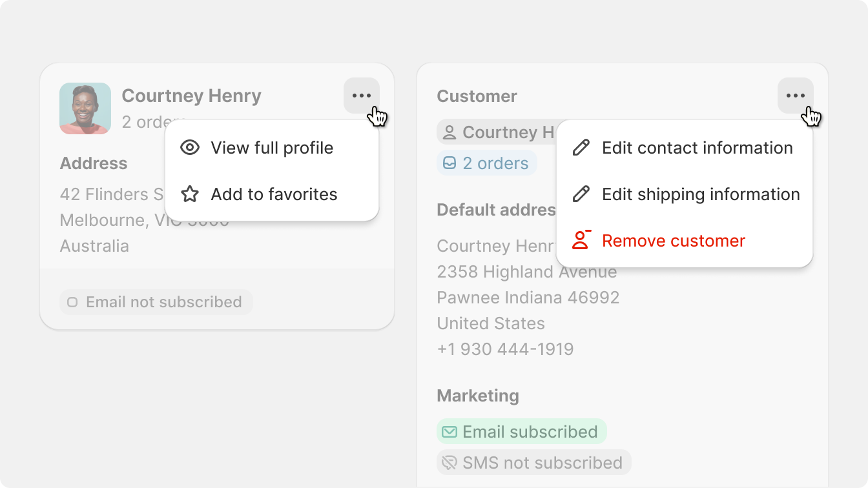Choose Add to favorites from the menu
The image size is (868, 488).
tap(274, 194)
